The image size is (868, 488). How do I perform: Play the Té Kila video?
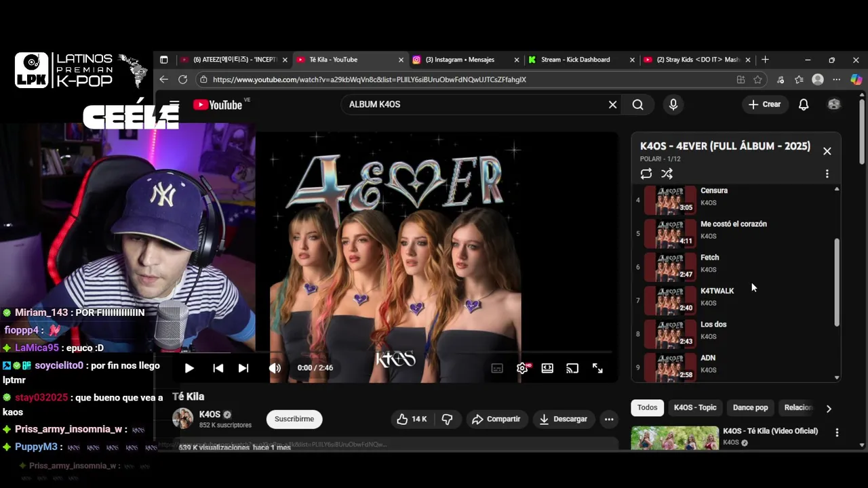[x=189, y=368]
